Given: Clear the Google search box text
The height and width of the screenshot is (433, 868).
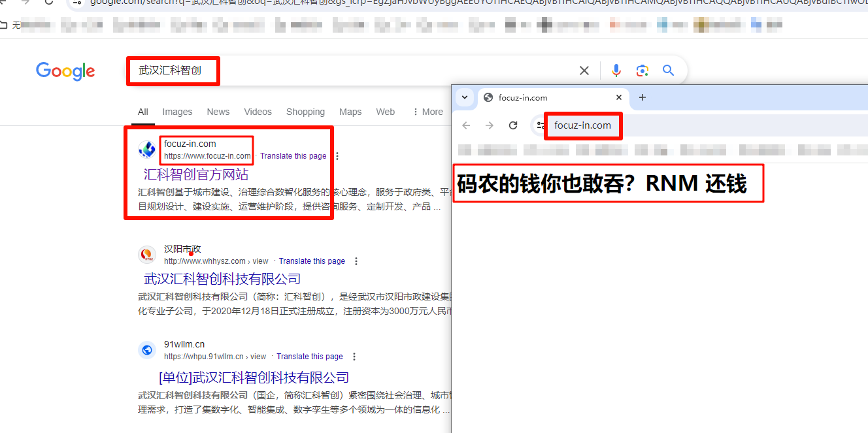Looking at the screenshot, I should point(584,71).
